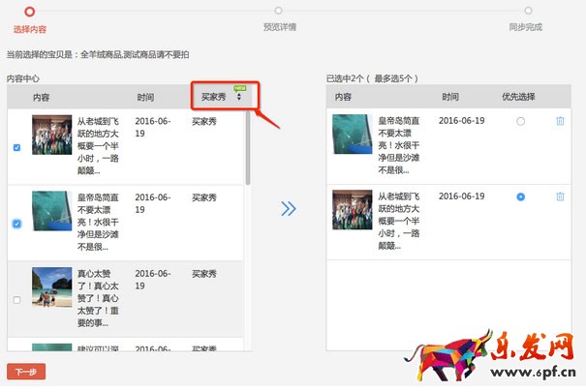Delete the selected 皇帝岛简直 item via trash icon

pos(560,121)
